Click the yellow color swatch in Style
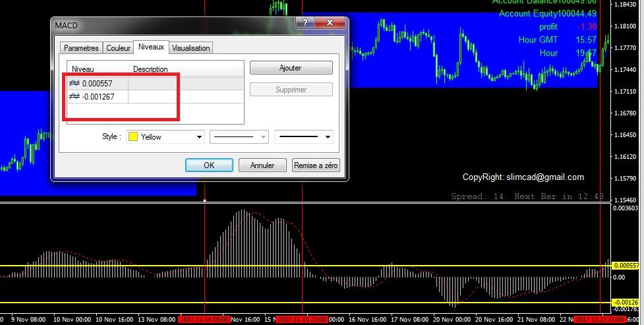Screen dimensions: 644x325 132,137
